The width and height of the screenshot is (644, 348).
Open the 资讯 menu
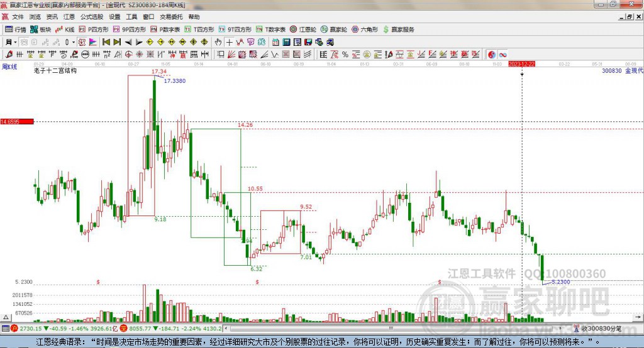pyautogui.click(x=52, y=17)
